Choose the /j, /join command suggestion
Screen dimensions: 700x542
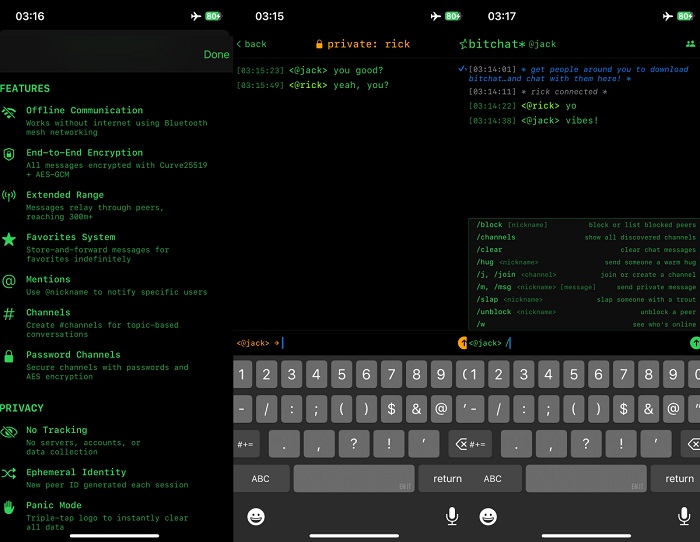coord(585,275)
